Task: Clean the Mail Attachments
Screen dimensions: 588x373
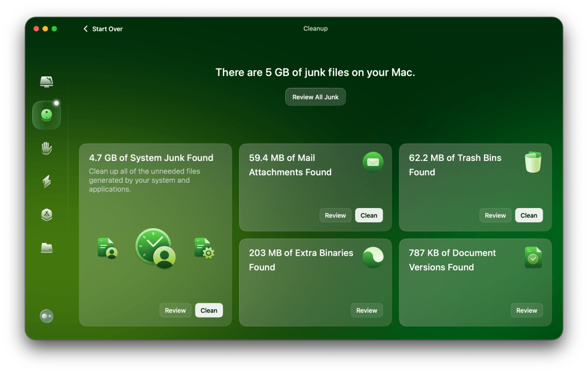Action: click(x=368, y=215)
